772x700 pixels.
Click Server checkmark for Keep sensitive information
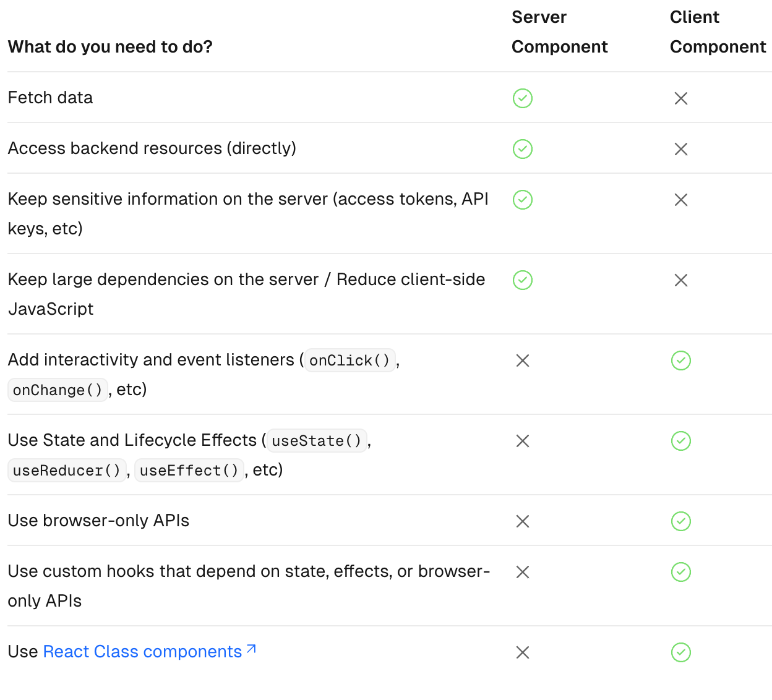[x=523, y=200]
